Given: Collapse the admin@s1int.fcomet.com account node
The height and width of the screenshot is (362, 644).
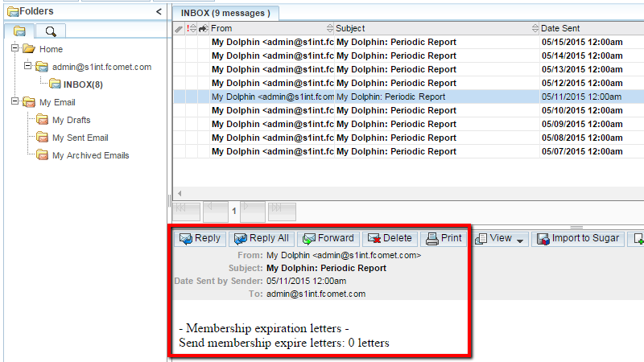Looking at the screenshot, I should click(28, 67).
